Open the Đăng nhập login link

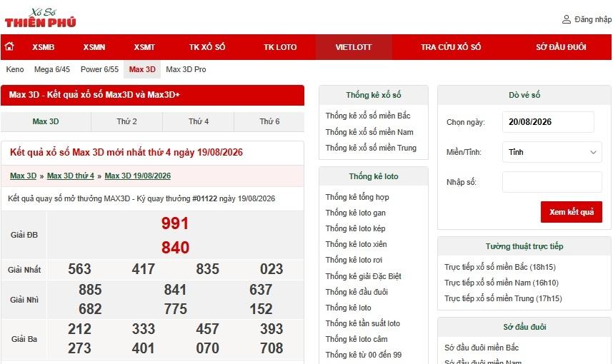tap(593, 19)
